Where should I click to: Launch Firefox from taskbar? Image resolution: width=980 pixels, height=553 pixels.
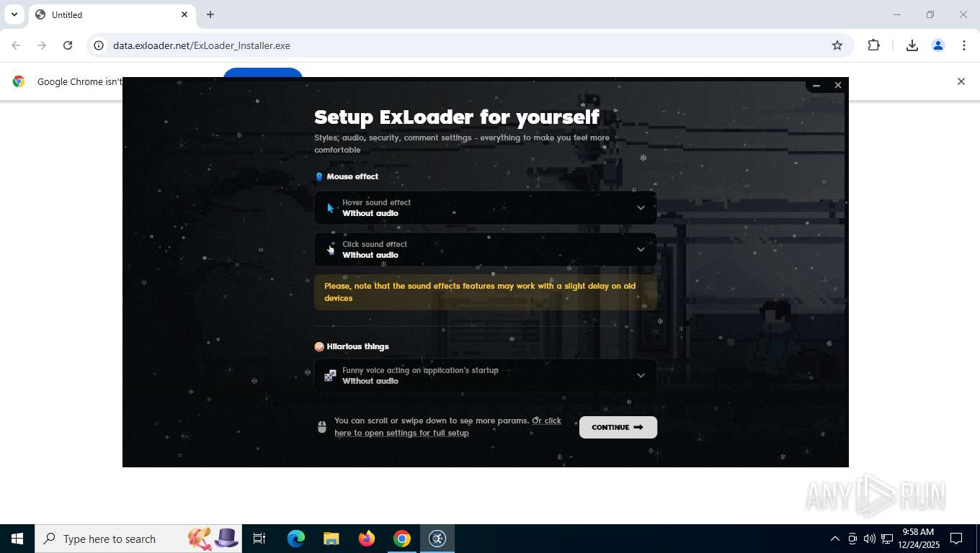click(367, 539)
